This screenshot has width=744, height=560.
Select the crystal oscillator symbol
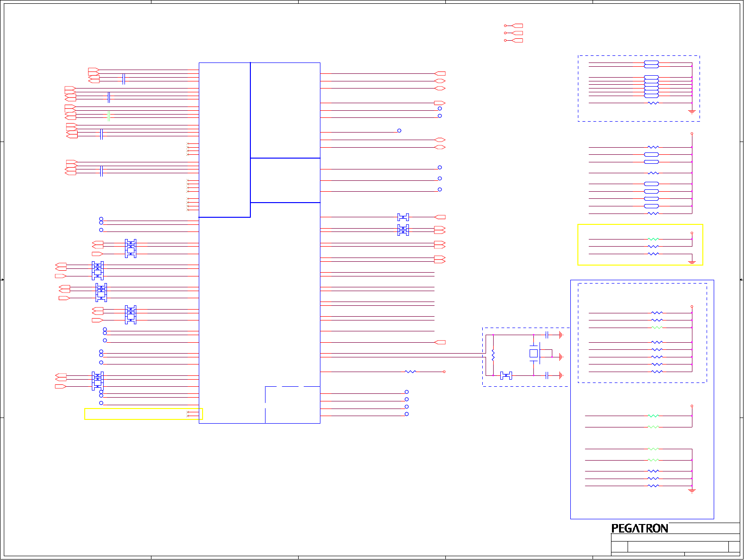point(534,353)
